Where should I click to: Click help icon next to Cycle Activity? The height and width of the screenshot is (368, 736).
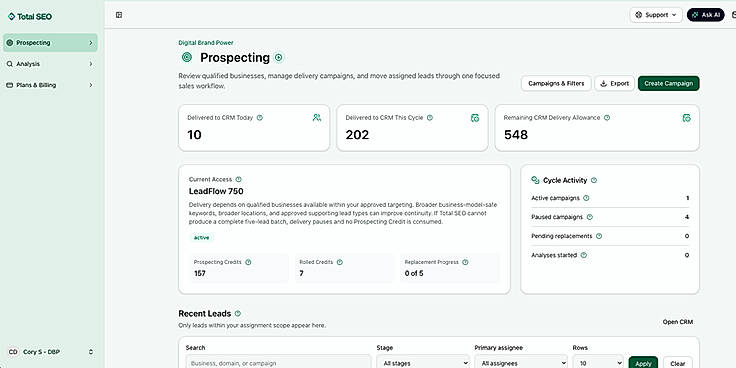tap(594, 180)
